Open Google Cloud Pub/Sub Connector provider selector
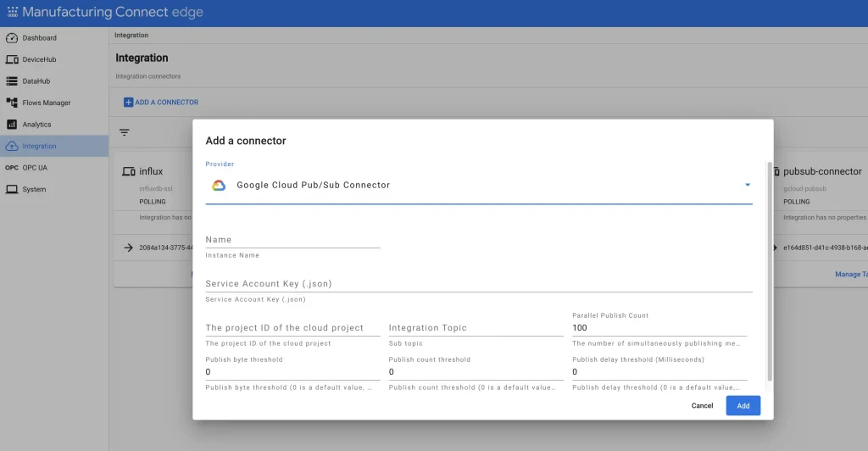The width and height of the screenshot is (868, 451). (x=479, y=186)
